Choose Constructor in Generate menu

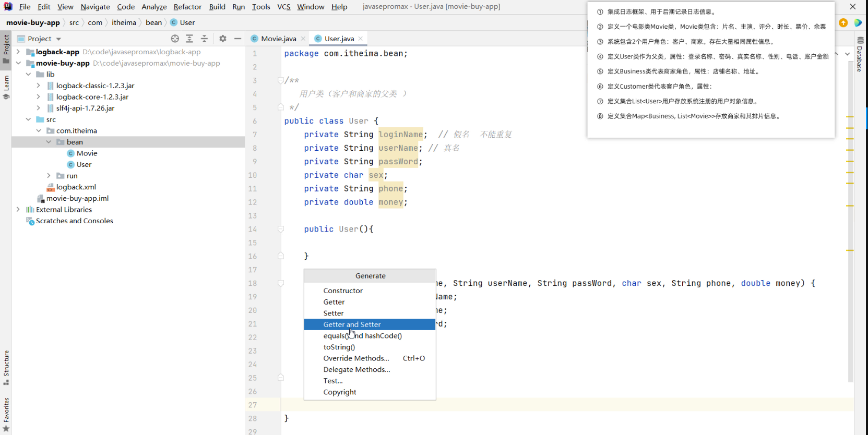(370, 291)
